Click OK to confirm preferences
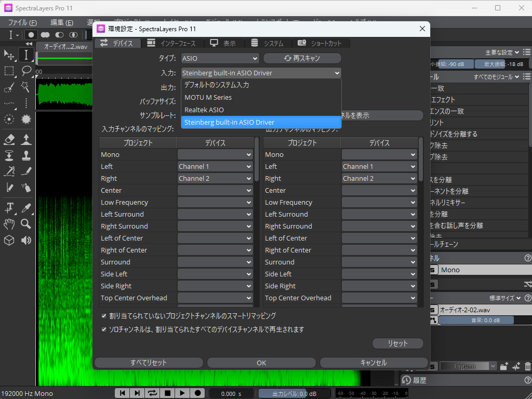This screenshot has width=532, height=399. tap(261, 363)
